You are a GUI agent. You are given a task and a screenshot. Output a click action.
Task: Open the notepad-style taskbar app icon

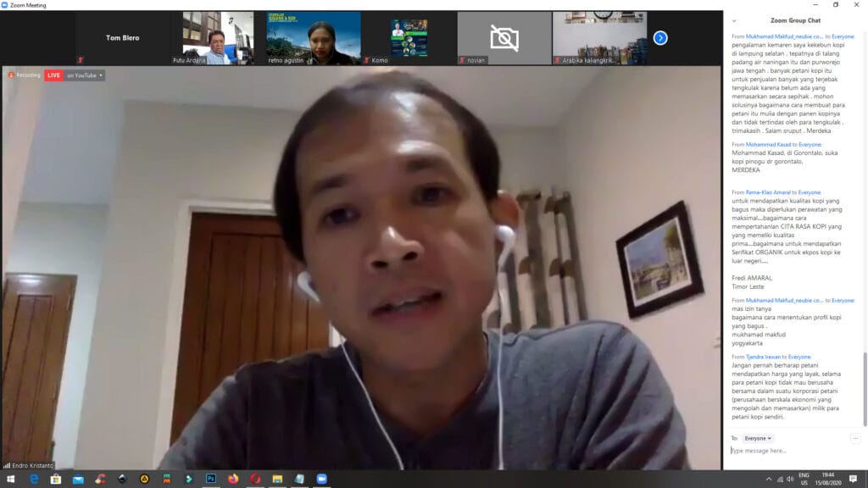(299, 480)
